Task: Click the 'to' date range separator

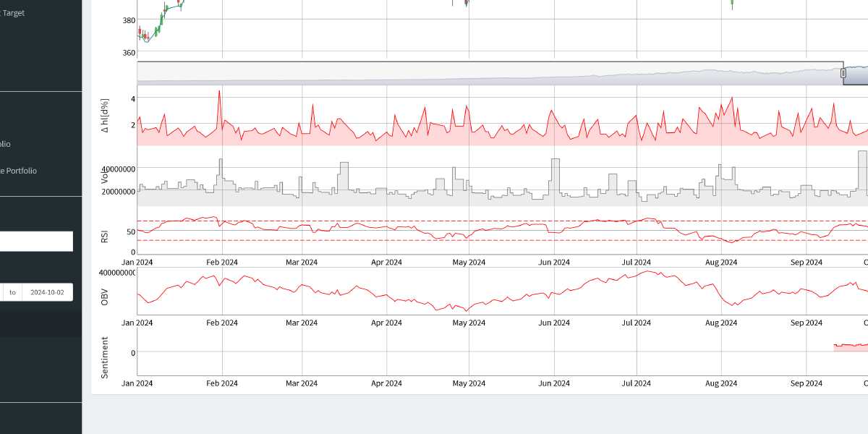Action: tap(12, 292)
